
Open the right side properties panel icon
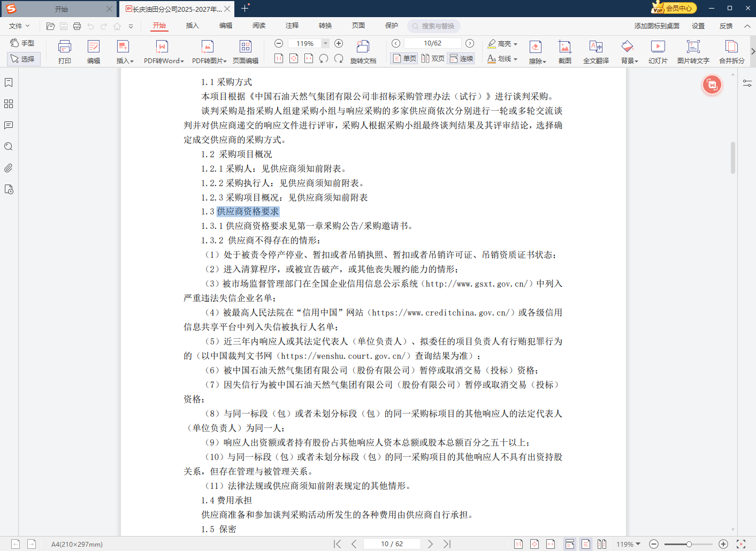(x=747, y=83)
